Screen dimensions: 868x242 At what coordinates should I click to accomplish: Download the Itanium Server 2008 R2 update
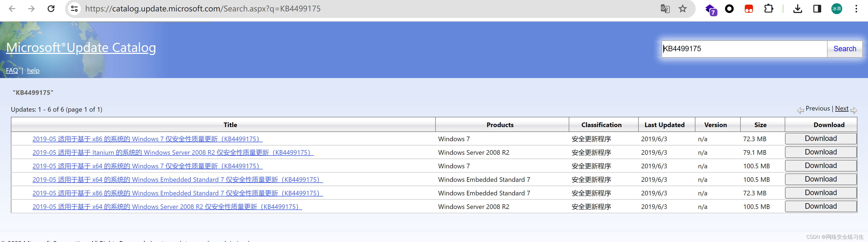click(821, 152)
